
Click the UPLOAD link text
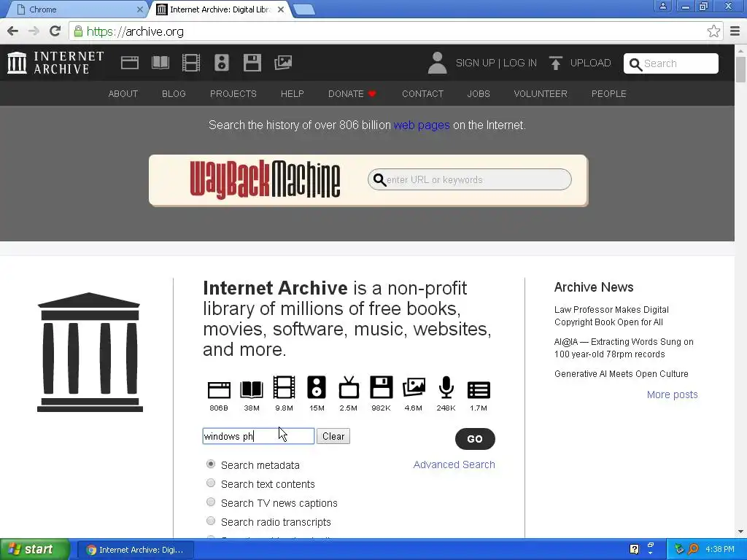point(590,63)
